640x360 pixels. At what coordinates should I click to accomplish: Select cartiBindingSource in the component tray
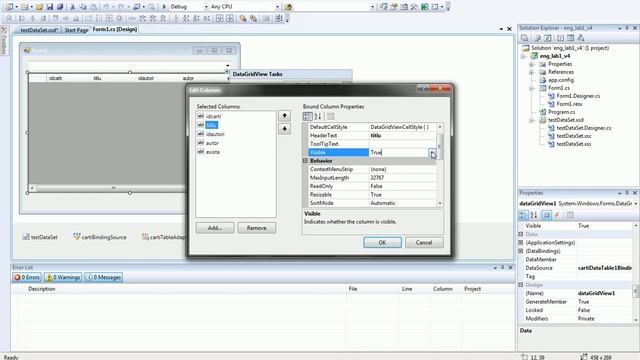click(100, 237)
